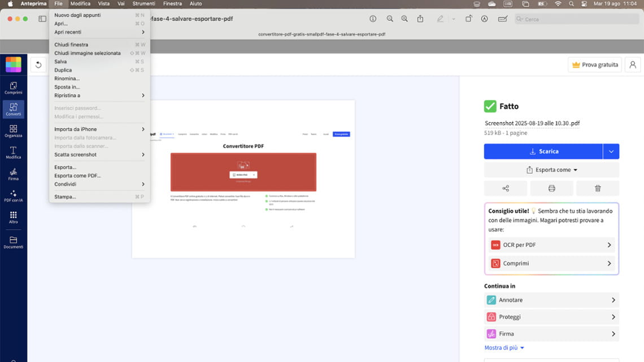Screen dimensions: 644x362
Task: Click the zoom out magnifier icon
Action: click(390, 19)
